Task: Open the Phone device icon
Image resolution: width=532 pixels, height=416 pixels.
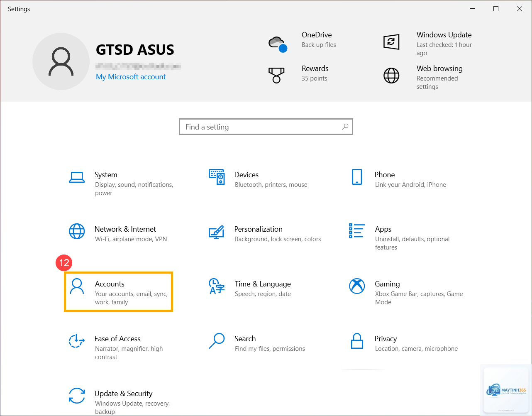Action: 357,177
